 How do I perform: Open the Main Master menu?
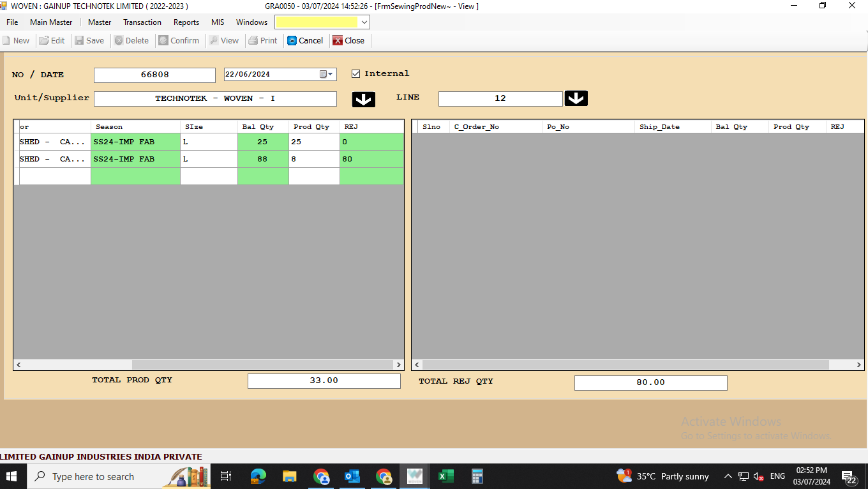(x=51, y=22)
